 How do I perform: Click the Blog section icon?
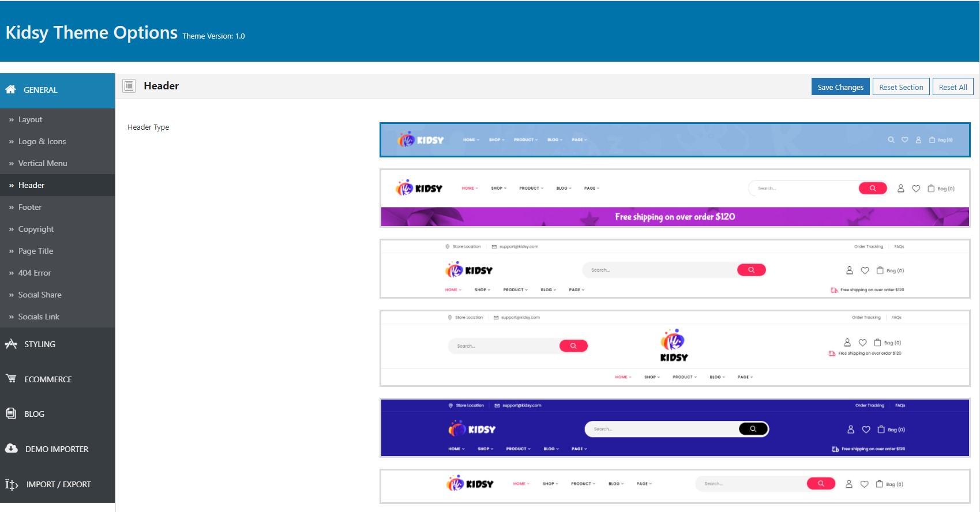tap(11, 413)
